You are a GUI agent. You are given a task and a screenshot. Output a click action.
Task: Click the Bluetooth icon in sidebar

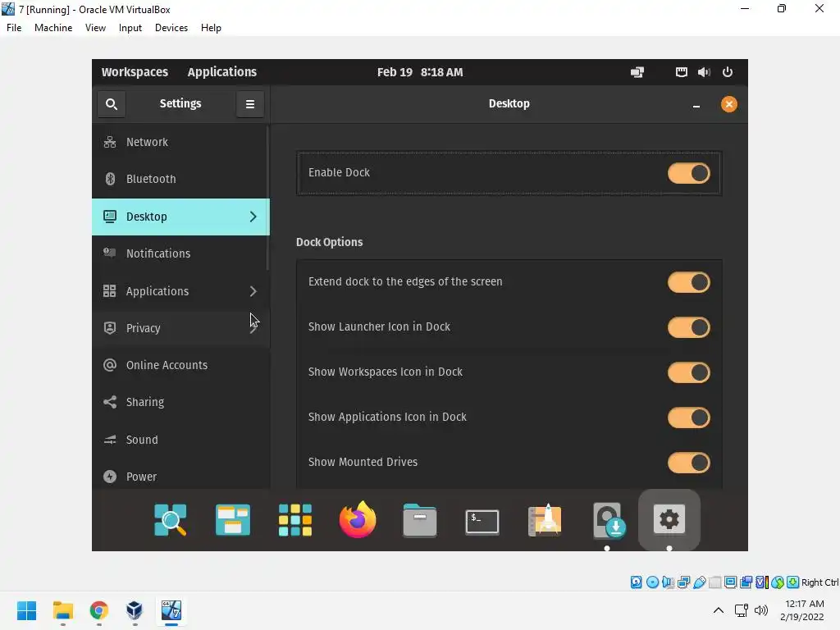[x=110, y=179]
